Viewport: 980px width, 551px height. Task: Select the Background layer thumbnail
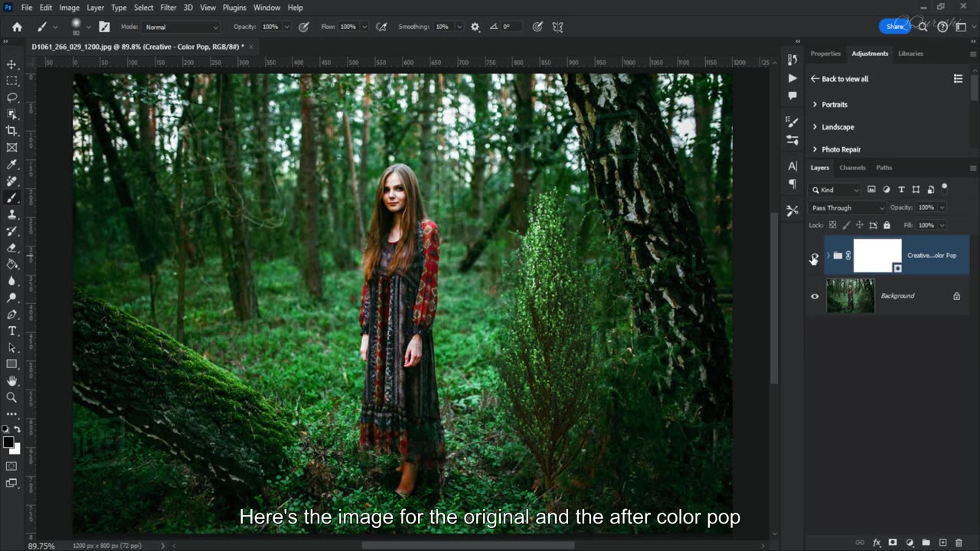point(851,295)
